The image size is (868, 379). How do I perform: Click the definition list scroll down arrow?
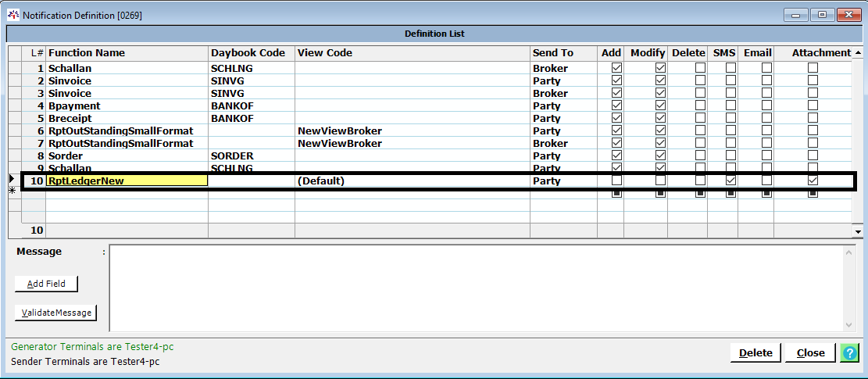[x=859, y=232]
